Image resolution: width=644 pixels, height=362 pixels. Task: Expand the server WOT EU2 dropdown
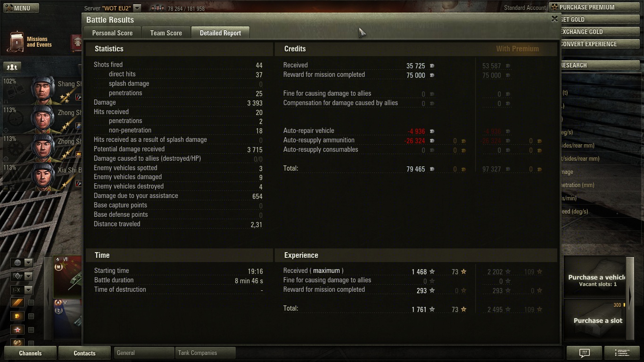[x=137, y=8]
